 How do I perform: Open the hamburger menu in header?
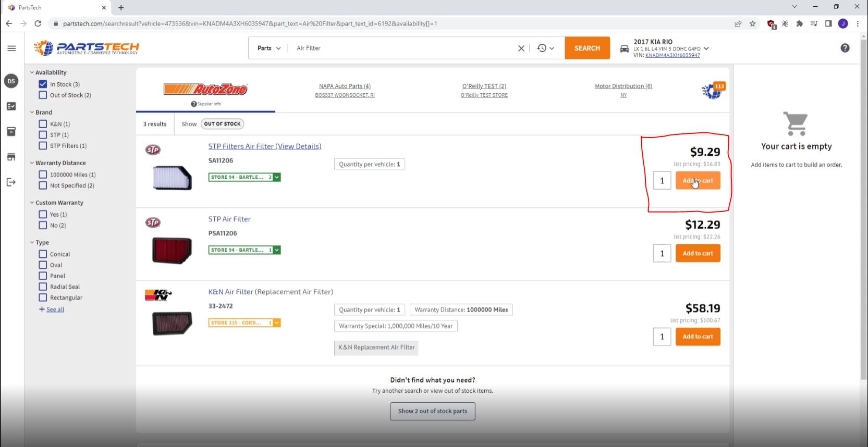(11, 48)
